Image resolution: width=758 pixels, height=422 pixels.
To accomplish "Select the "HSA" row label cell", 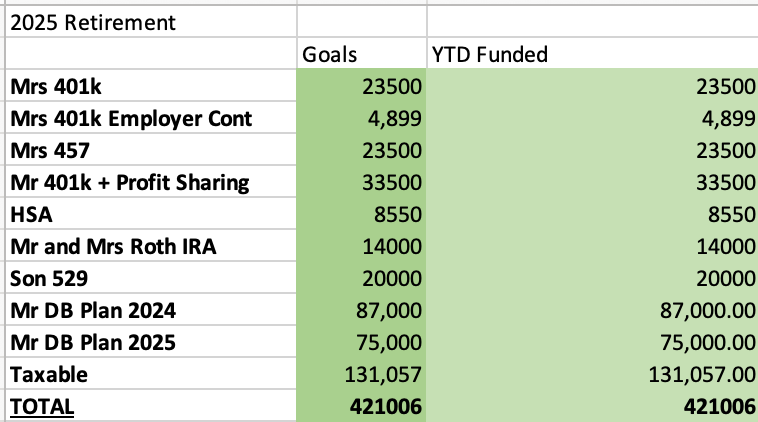I will tap(150, 215).
